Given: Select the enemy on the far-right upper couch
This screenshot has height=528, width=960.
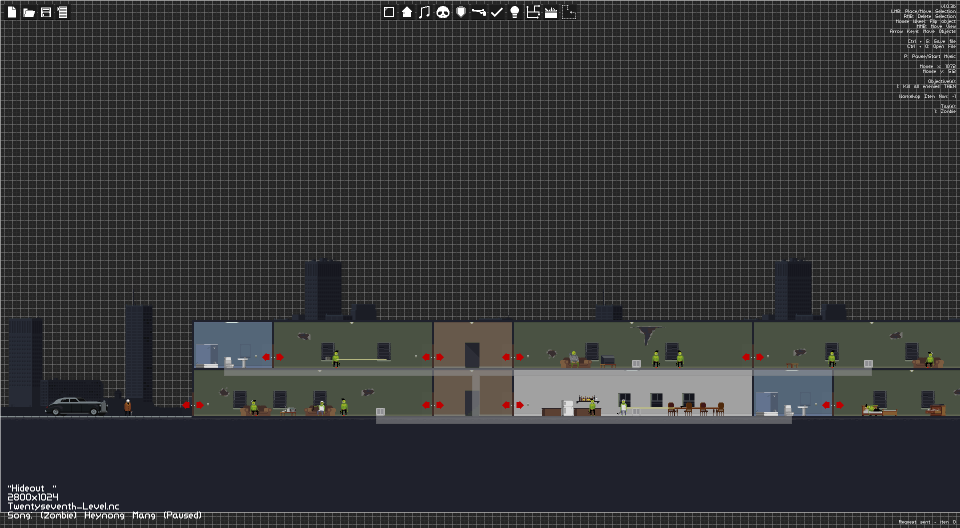Looking at the screenshot, I should (x=930, y=359).
